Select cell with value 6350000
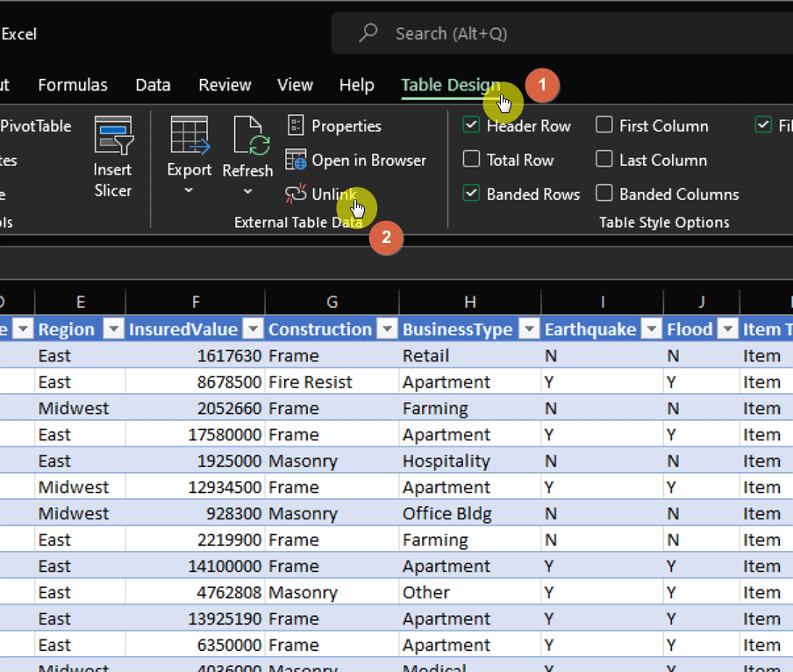Viewport: 793px width, 672px height. pos(196,645)
